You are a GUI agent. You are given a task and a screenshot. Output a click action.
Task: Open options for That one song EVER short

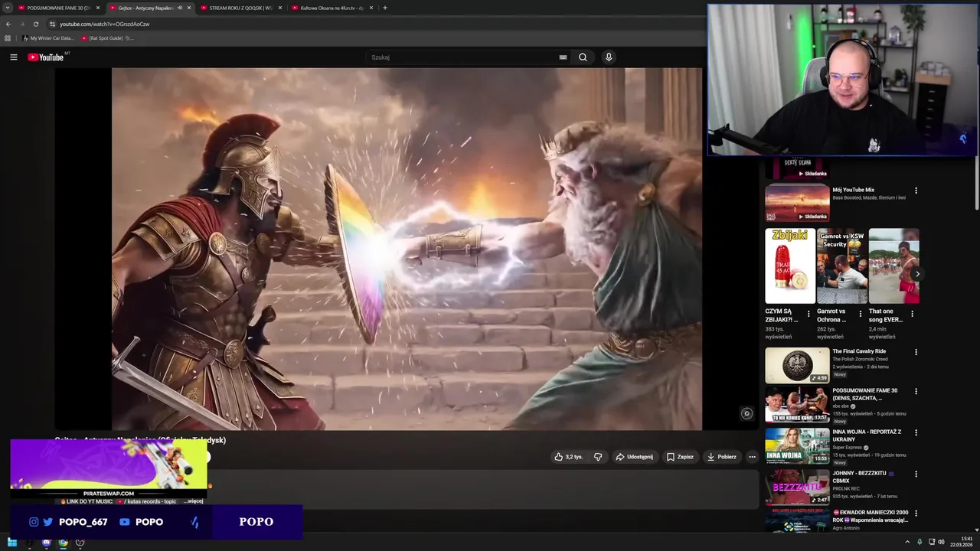coord(912,314)
